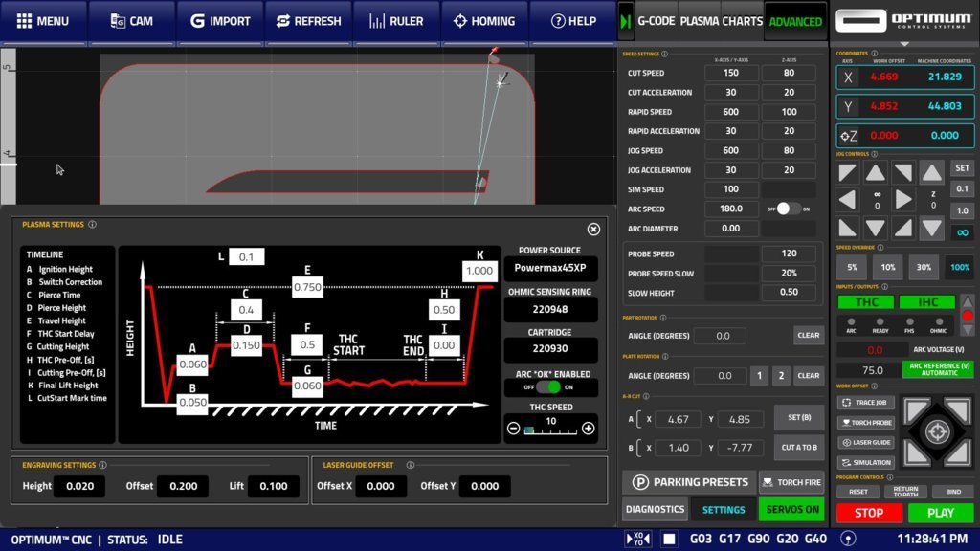Click the work offset center crosshair icon
The height and width of the screenshot is (551, 980).
click(x=937, y=431)
